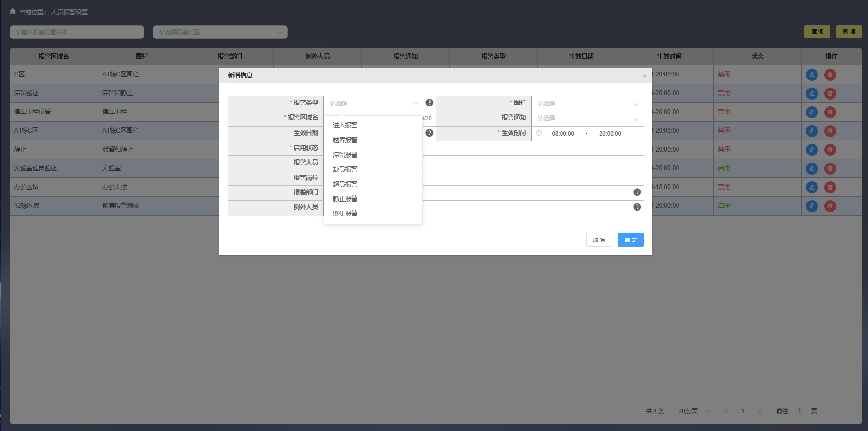
Task: Expand the 报警通知 dropdown in the dialog
Action: point(587,118)
